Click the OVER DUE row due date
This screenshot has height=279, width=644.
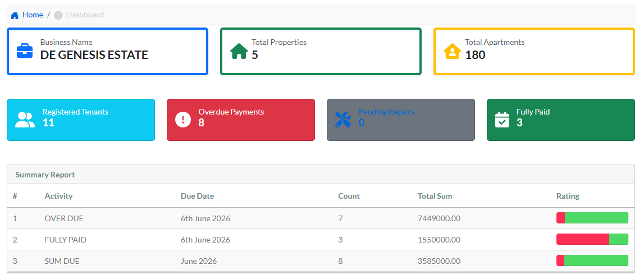coord(205,218)
